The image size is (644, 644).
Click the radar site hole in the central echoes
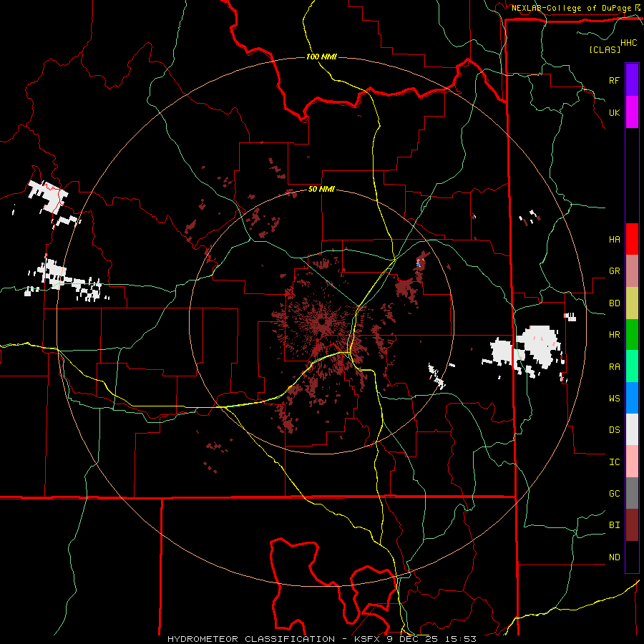(321, 321)
